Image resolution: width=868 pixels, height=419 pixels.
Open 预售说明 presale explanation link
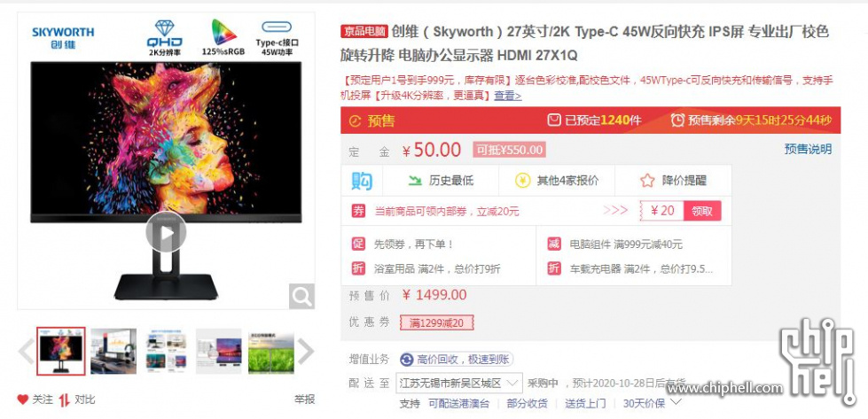point(808,149)
